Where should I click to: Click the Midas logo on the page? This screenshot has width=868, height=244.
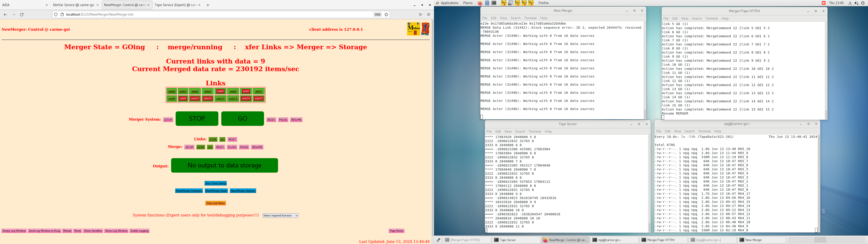pyautogui.click(x=413, y=29)
